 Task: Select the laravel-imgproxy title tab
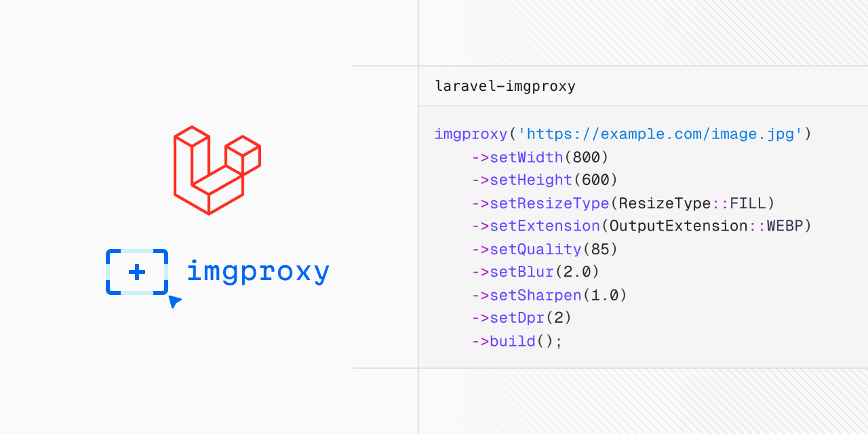pos(505,86)
